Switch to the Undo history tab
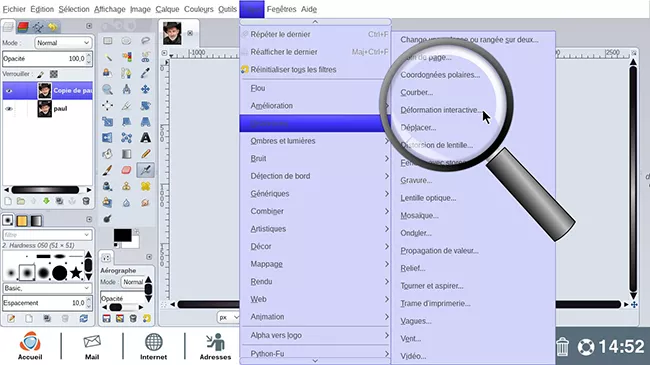 point(53,27)
